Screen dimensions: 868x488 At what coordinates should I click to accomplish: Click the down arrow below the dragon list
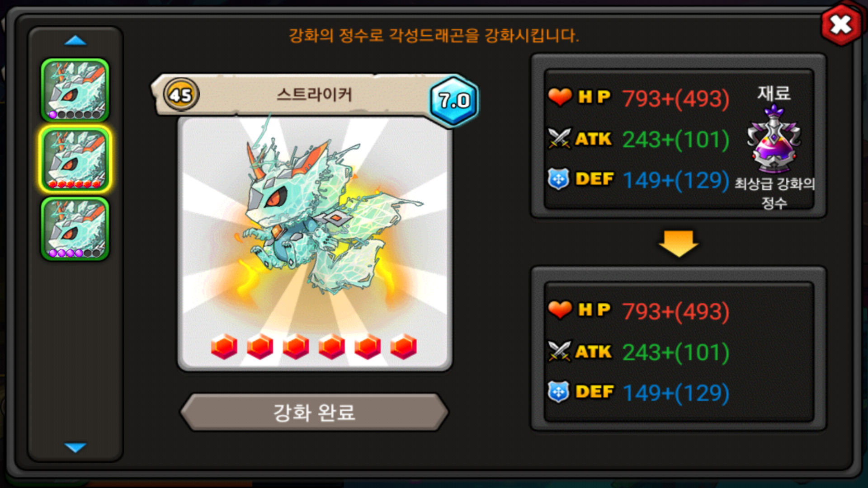(x=75, y=447)
